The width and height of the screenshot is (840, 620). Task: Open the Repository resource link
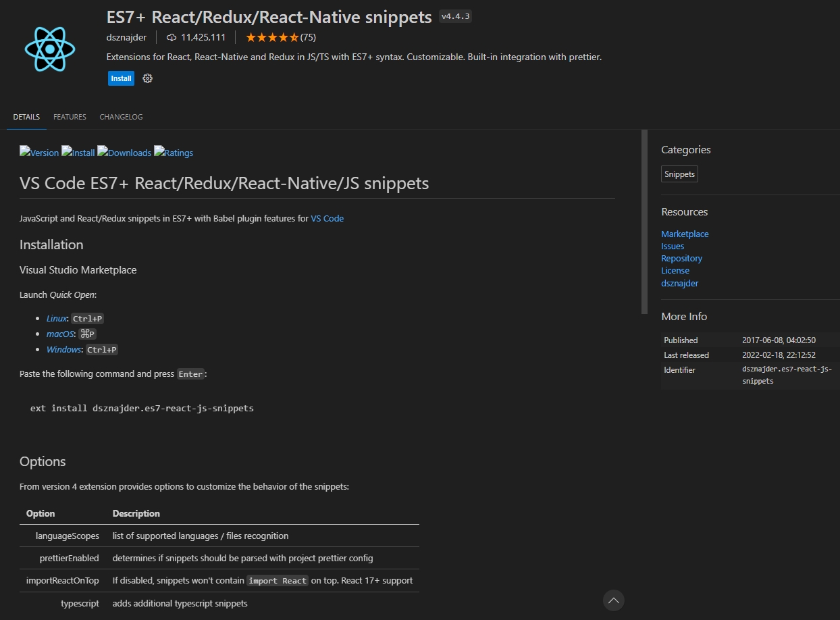pos(681,258)
